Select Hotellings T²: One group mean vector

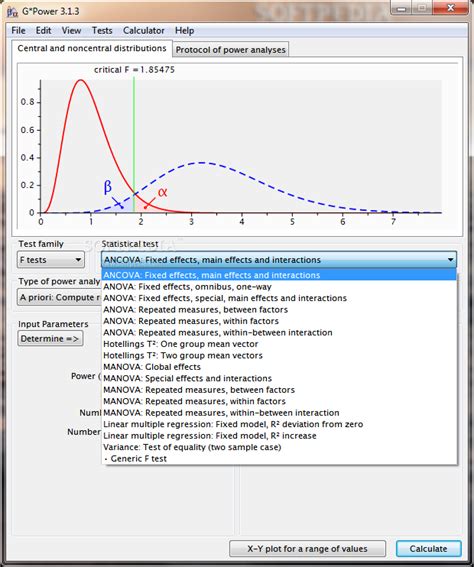point(279,344)
